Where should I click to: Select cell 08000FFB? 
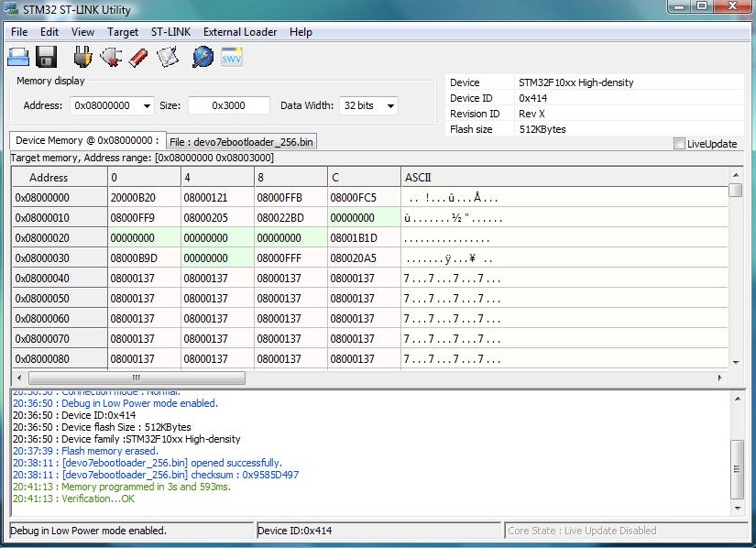coord(290,198)
